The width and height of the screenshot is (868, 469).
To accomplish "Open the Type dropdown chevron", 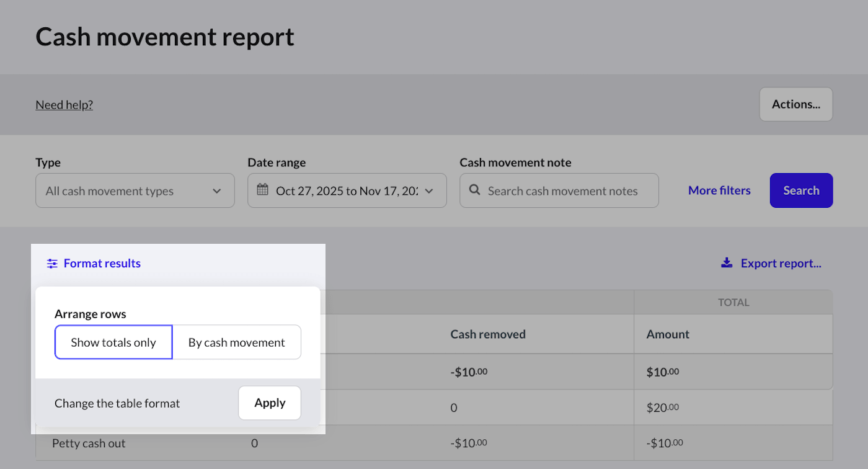I will [x=218, y=190].
